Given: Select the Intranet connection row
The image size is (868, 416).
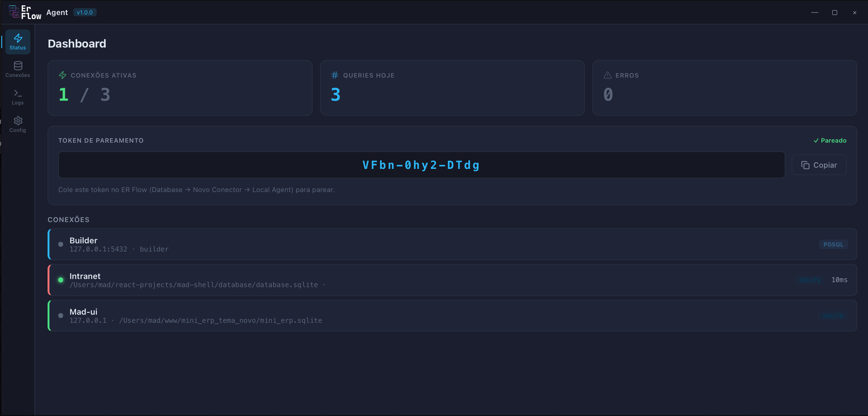Looking at the screenshot, I should click(x=438, y=280).
